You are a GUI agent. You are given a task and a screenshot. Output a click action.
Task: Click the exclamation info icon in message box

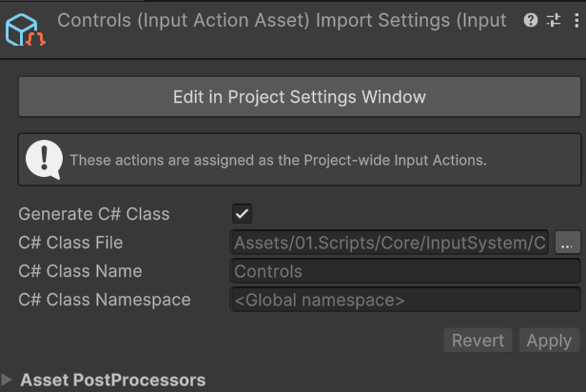pos(44,159)
